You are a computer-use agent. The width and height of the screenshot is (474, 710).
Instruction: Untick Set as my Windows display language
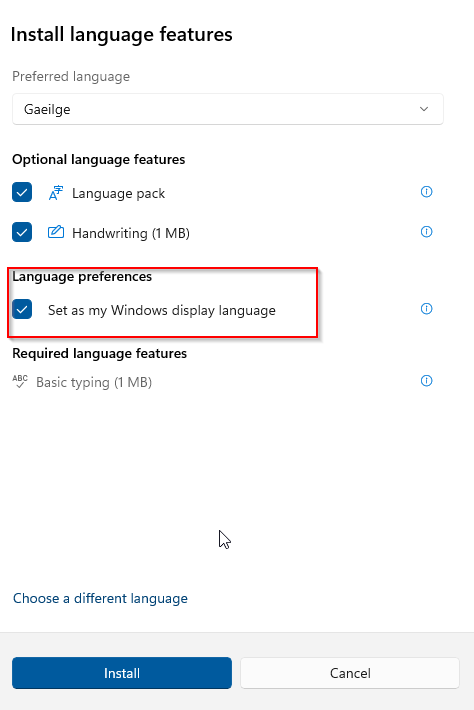click(x=22, y=309)
